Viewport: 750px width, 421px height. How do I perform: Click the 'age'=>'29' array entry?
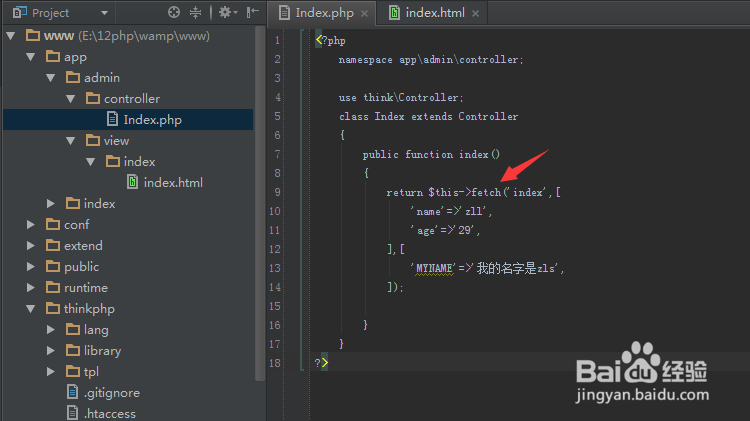pos(445,231)
